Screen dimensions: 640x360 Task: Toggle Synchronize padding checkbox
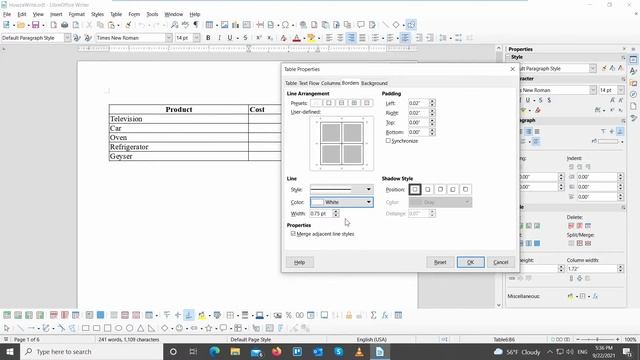[x=388, y=140]
